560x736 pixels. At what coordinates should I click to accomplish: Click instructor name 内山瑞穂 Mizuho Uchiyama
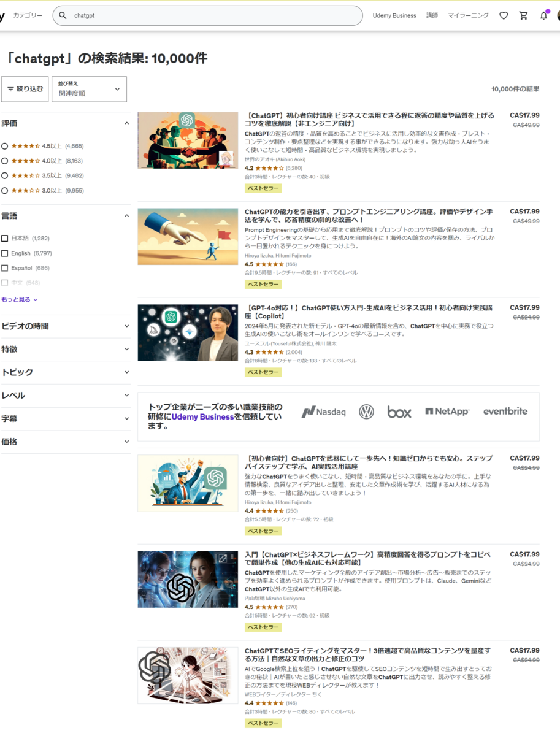(x=275, y=598)
